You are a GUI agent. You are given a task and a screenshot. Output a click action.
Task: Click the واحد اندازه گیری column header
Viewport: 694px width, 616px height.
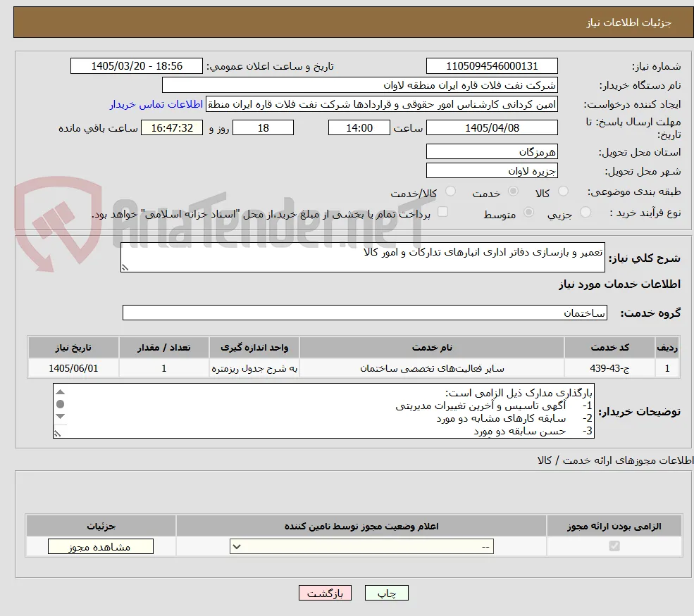(254, 348)
